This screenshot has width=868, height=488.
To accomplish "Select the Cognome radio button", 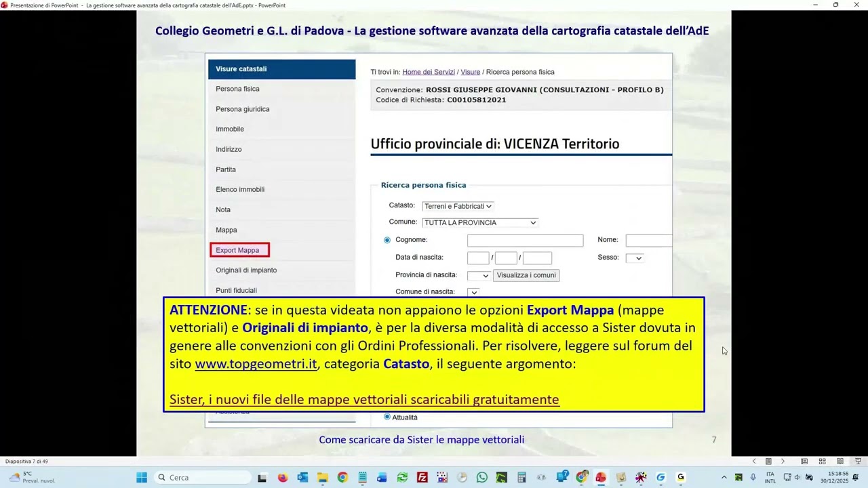I will point(387,240).
